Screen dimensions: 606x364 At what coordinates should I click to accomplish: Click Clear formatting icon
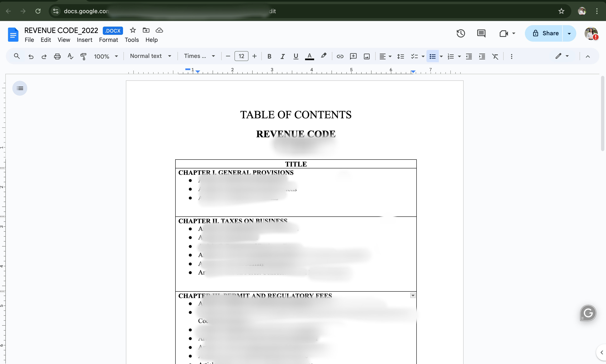[495, 56]
